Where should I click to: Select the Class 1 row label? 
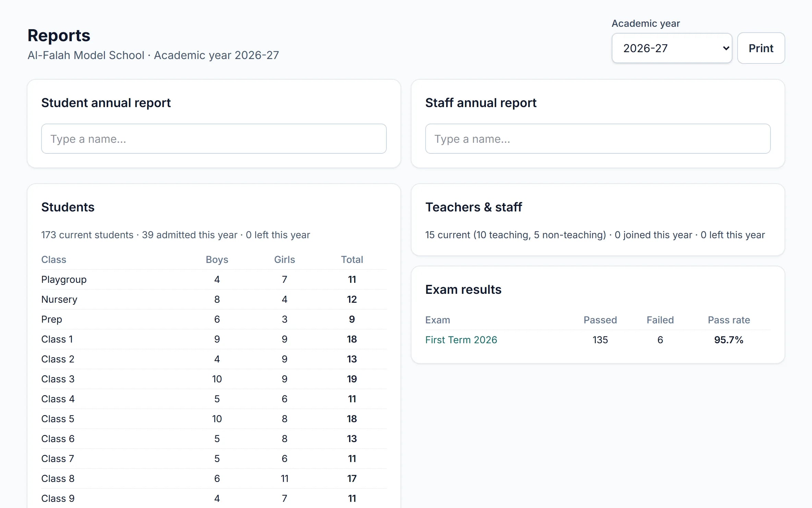click(x=57, y=339)
